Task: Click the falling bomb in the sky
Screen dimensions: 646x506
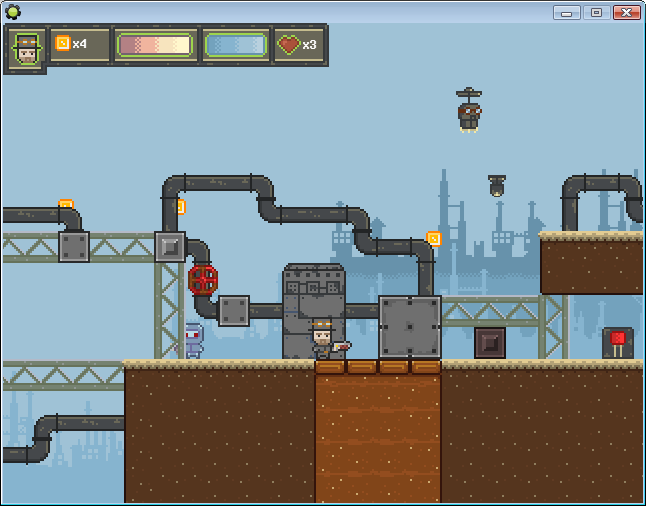Action: 497,186
